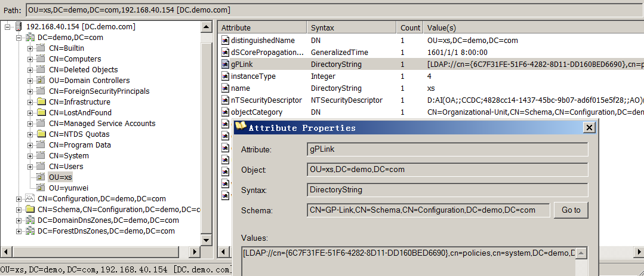Image resolution: width=644 pixels, height=276 pixels.
Task: Select DC=DomainDnsZones tree item
Action: [109, 220]
